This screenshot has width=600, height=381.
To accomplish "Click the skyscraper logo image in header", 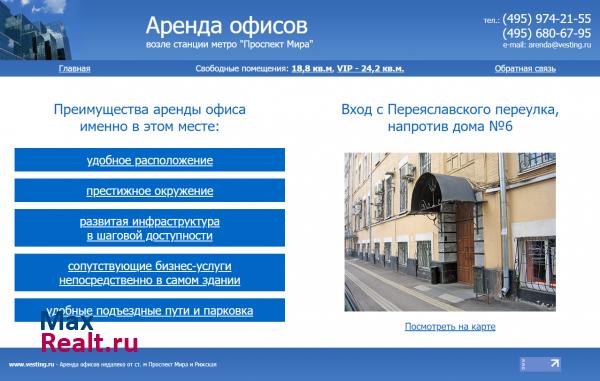I will point(36,30).
